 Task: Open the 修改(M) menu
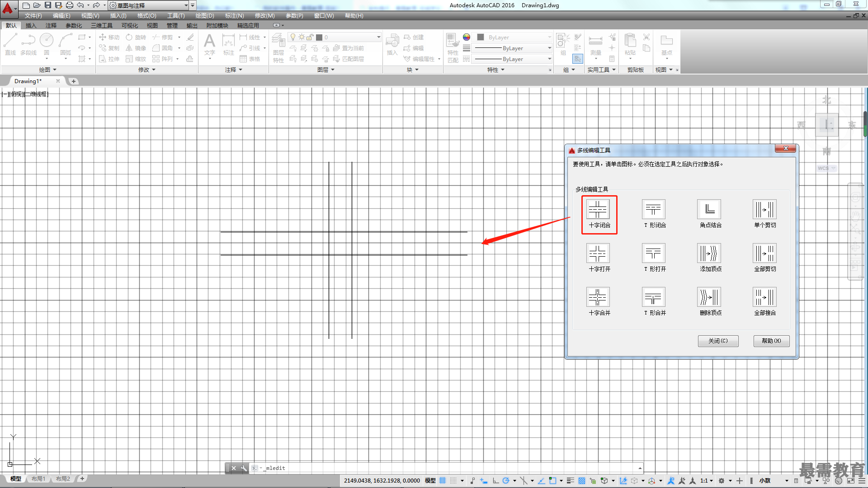pos(265,16)
